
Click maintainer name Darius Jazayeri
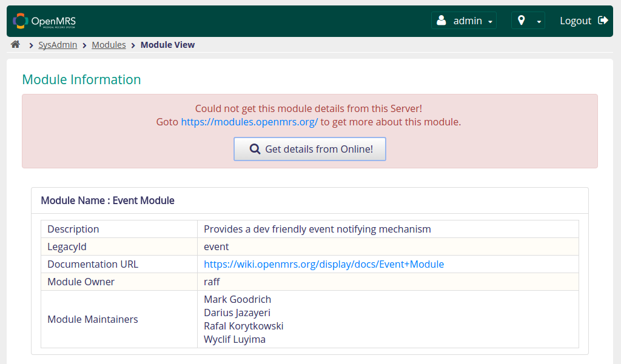[237, 313]
